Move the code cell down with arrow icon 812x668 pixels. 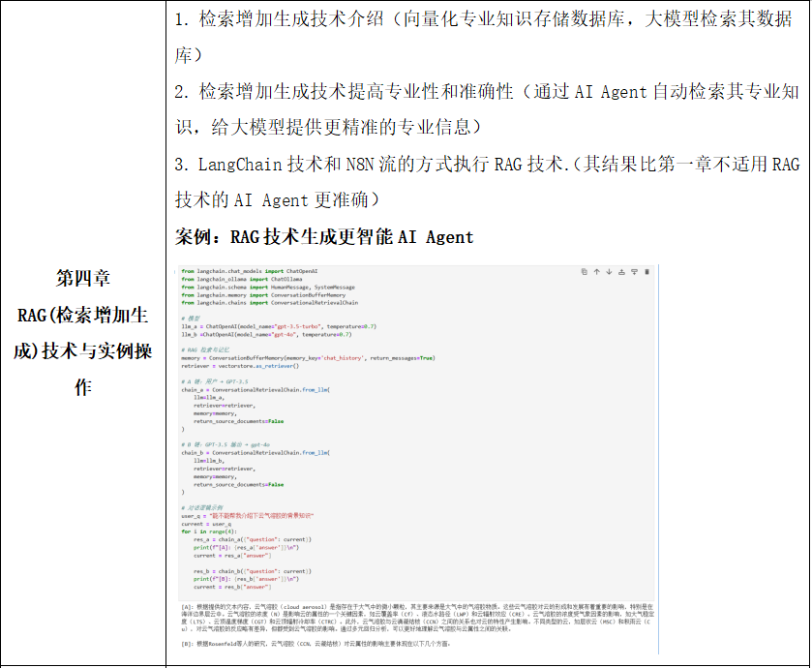click(x=609, y=272)
